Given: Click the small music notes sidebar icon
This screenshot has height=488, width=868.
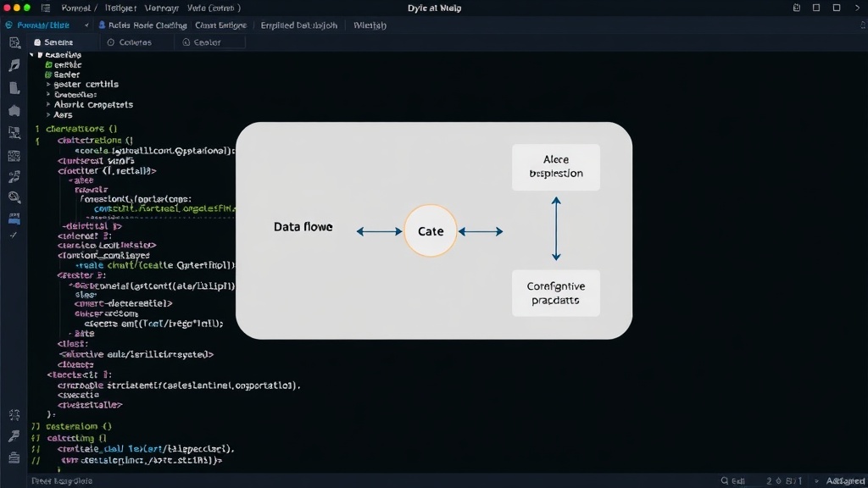Looking at the screenshot, I should [14, 177].
